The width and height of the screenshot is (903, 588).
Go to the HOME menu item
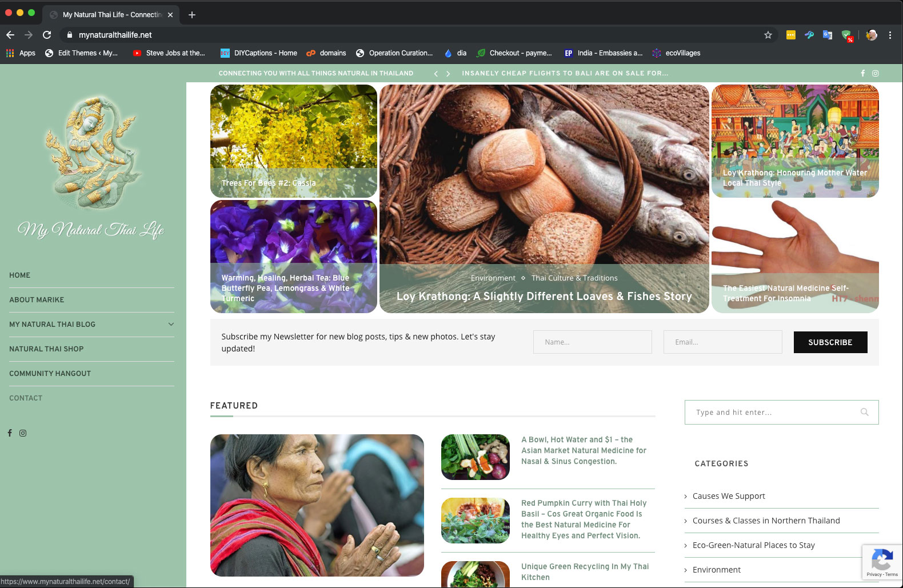[20, 275]
